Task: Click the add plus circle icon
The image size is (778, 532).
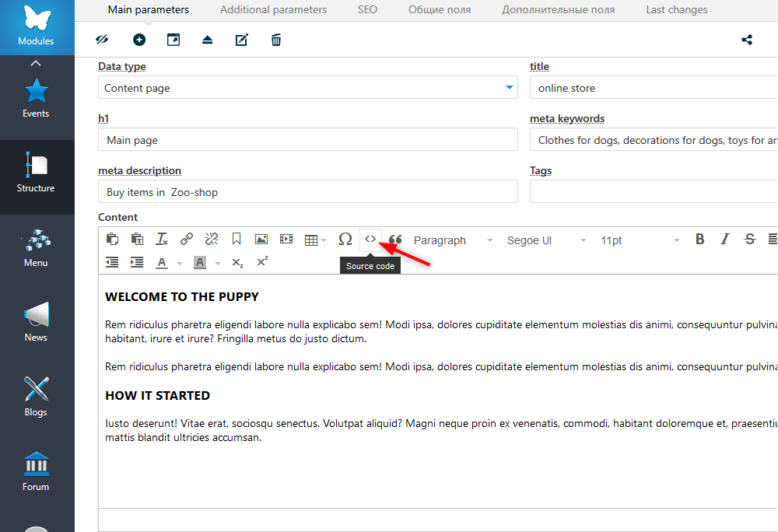Action: pyautogui.click(x=139, y=40)
